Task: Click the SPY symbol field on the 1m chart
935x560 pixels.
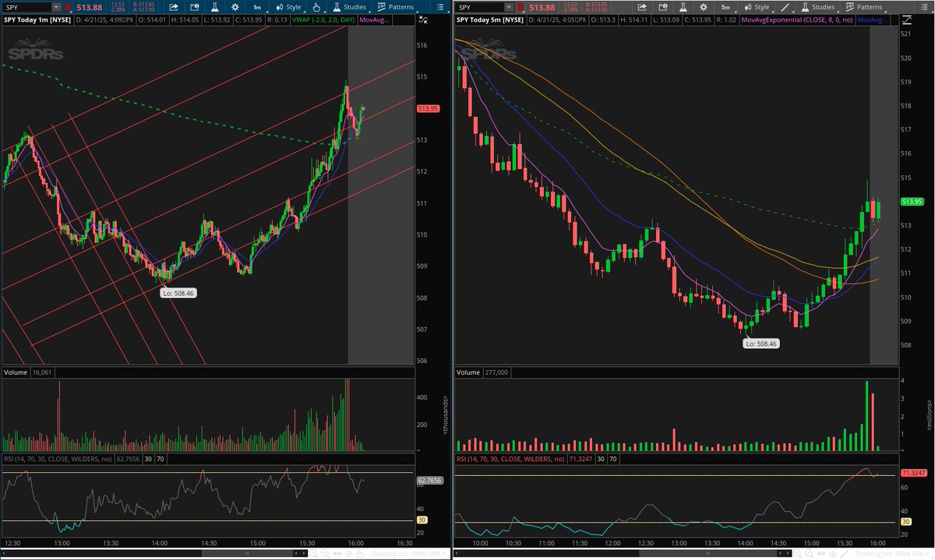Action: (26, 7)
